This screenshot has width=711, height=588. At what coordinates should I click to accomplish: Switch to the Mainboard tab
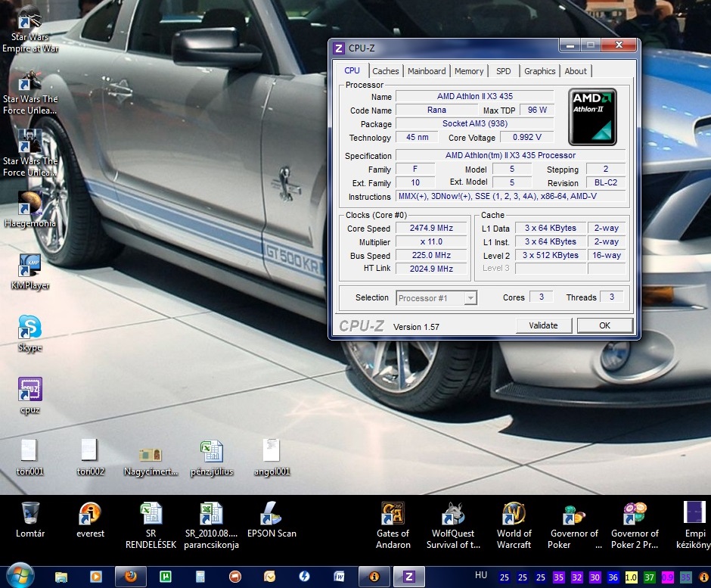click(x=427, y=71)
